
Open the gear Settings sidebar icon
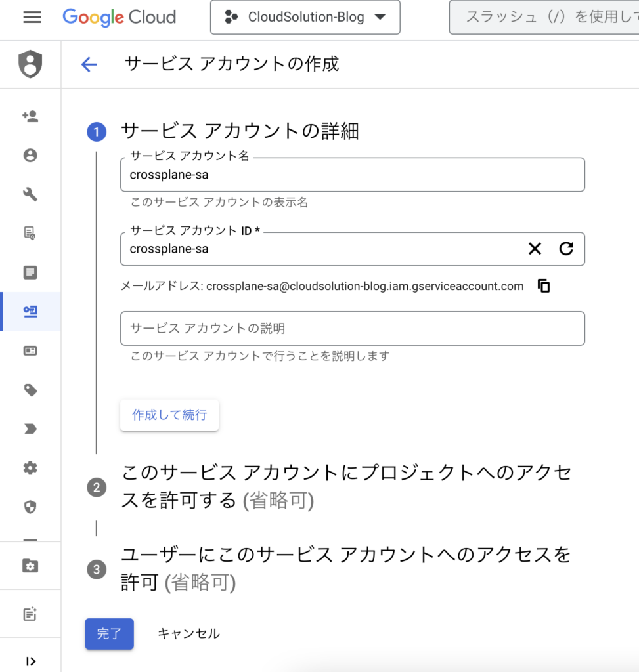click(30, 467)
